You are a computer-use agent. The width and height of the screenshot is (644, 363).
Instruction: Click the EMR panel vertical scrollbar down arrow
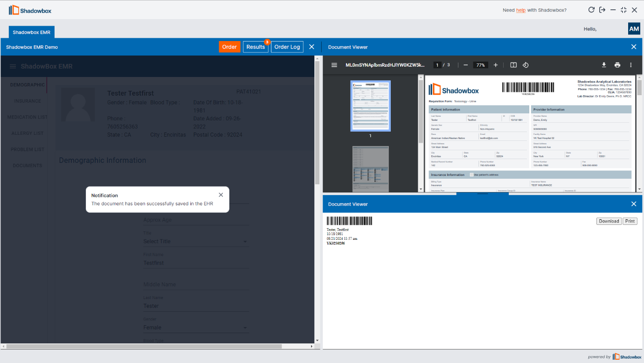[317, 341]
